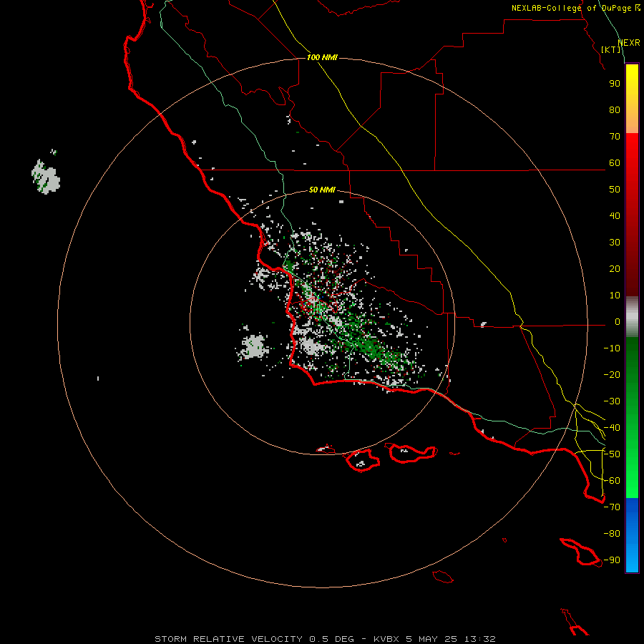Click the -60 value on the velocity scale
Image resolution: width=644 pixels, height=644 pixels.
[612, 481]
